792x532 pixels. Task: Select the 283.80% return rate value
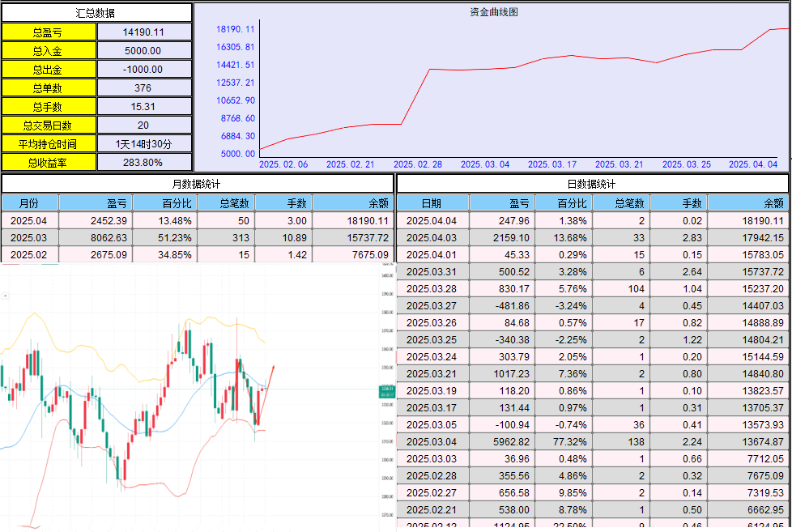[x=144, y=163]
